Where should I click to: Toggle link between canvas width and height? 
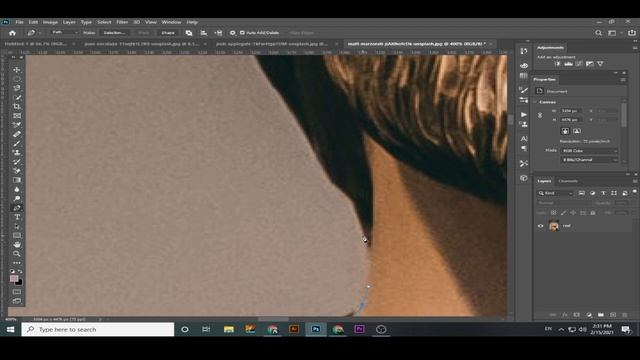(540, 116)
